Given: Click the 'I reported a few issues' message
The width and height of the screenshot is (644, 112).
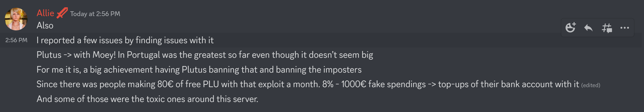Looking at the screenshot, I should (x=125, y=40).
